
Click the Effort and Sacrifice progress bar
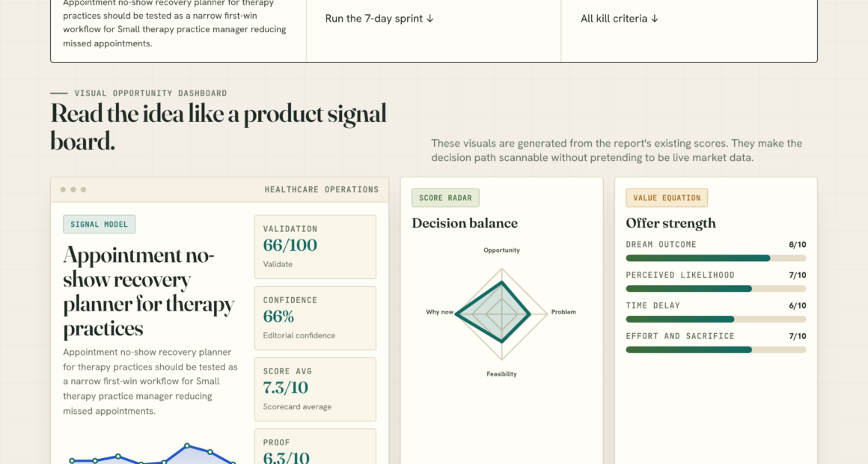[716, 349]
